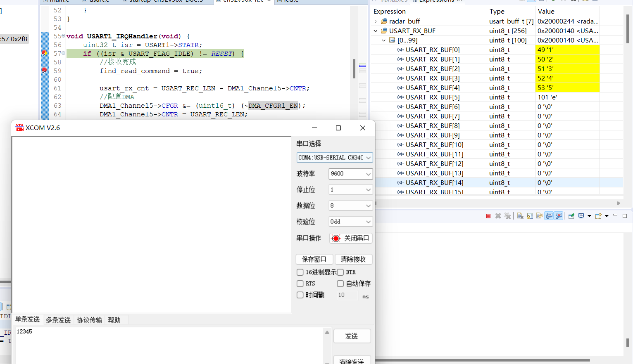Click the Display Selected Console icon
This screenshot has width=633, height=364.
click(582, 215)
